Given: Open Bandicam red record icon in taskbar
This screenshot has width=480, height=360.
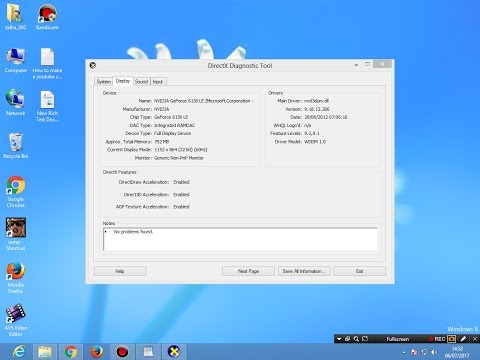Looking at the screenshot, I should (x=122, y=352).
